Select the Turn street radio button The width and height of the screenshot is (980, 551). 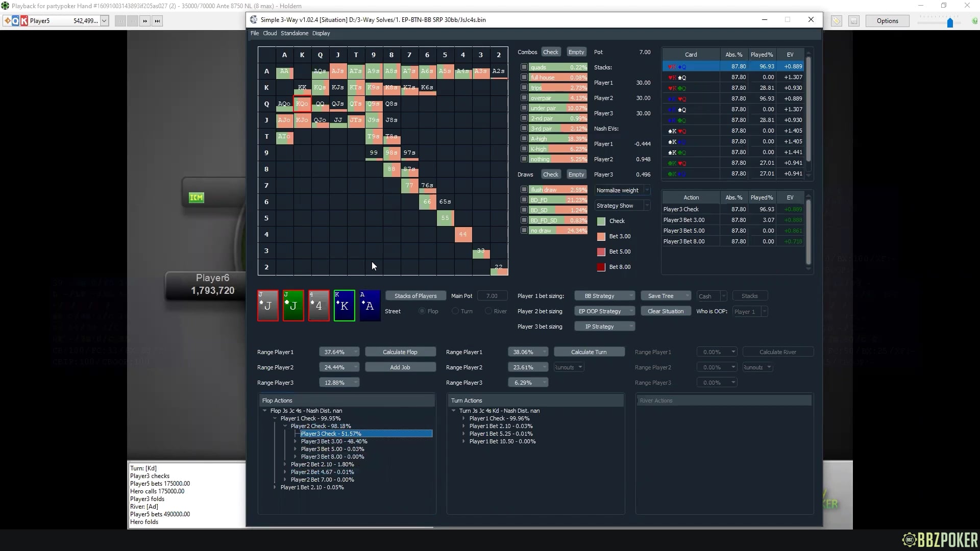coord(455,311)
